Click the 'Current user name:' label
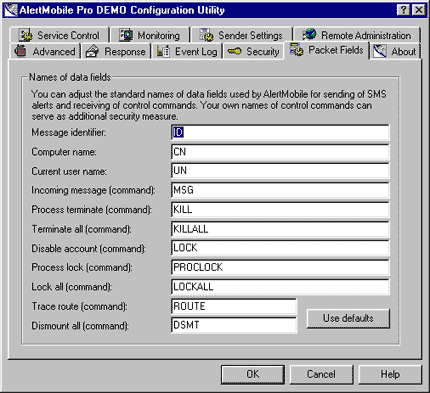 coord(69,171)
